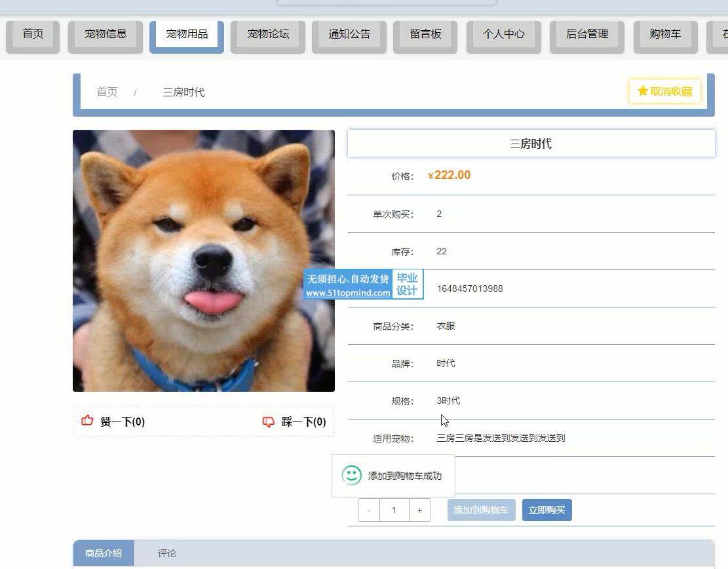Decrease quantity with minus button
Screen dimensions: 728x569
click(x=369, y=510)
